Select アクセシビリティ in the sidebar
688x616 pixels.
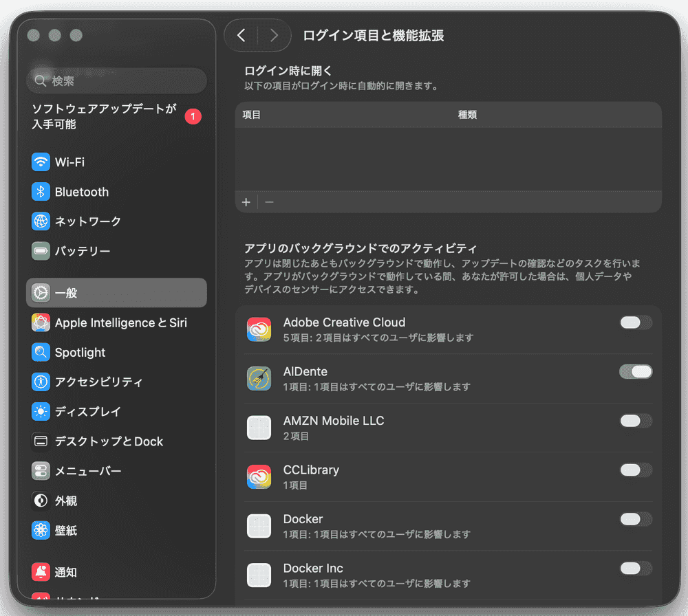(x=116, y=382)
